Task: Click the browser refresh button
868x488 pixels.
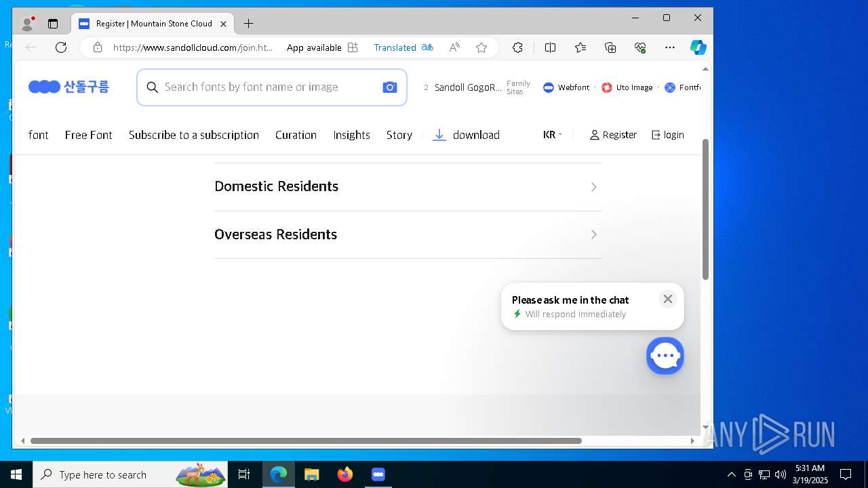Action: tap(61, 47)
